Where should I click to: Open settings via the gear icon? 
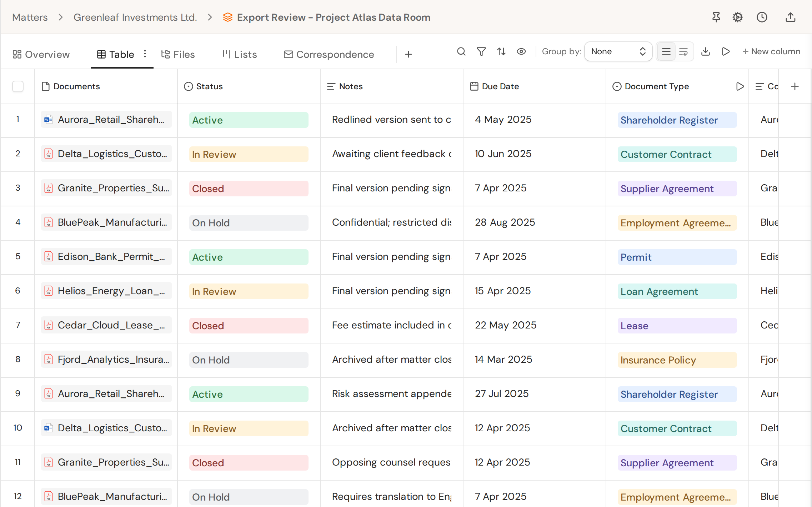coord(738,17)
